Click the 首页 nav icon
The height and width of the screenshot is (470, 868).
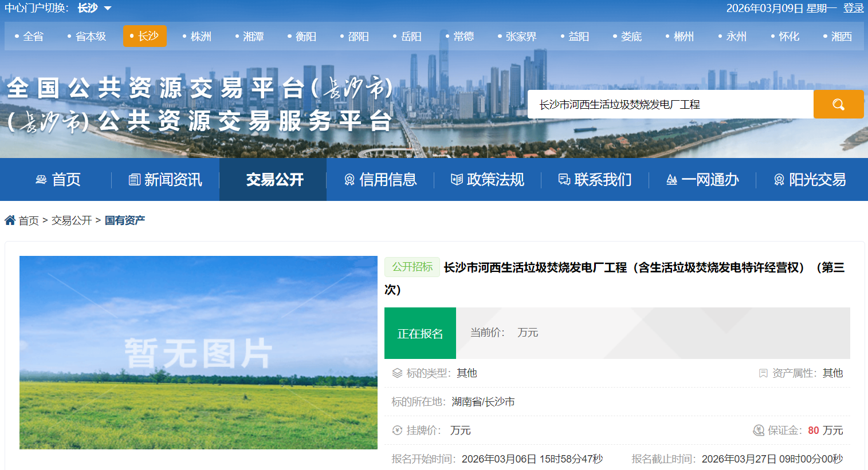click(x=41, y=180)
